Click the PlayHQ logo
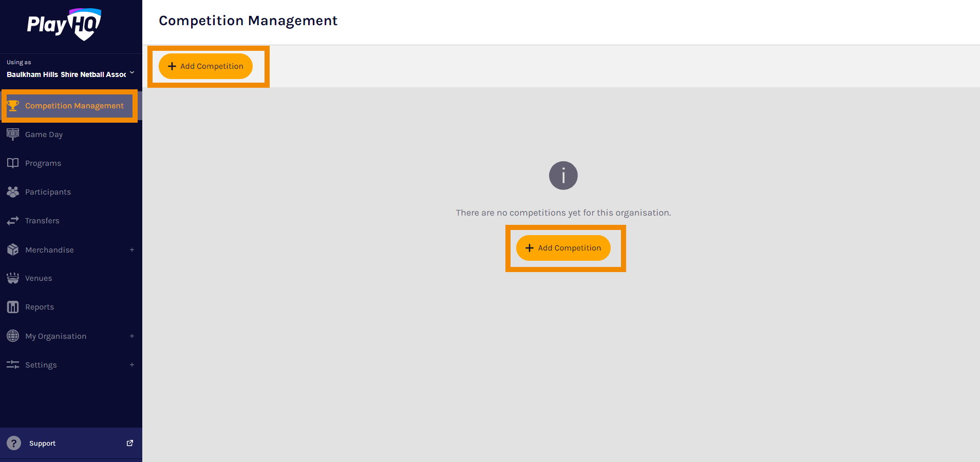 tap(64, 24)
